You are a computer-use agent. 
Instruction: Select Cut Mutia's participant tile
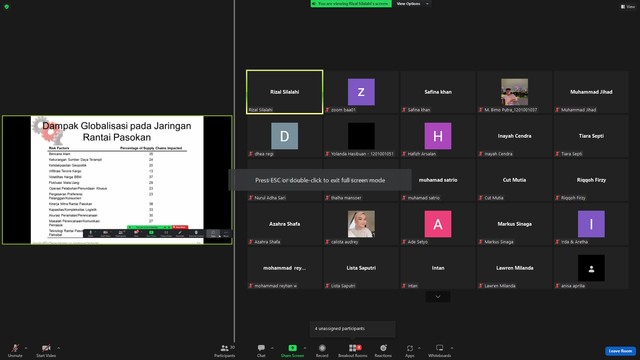[515, 180]
